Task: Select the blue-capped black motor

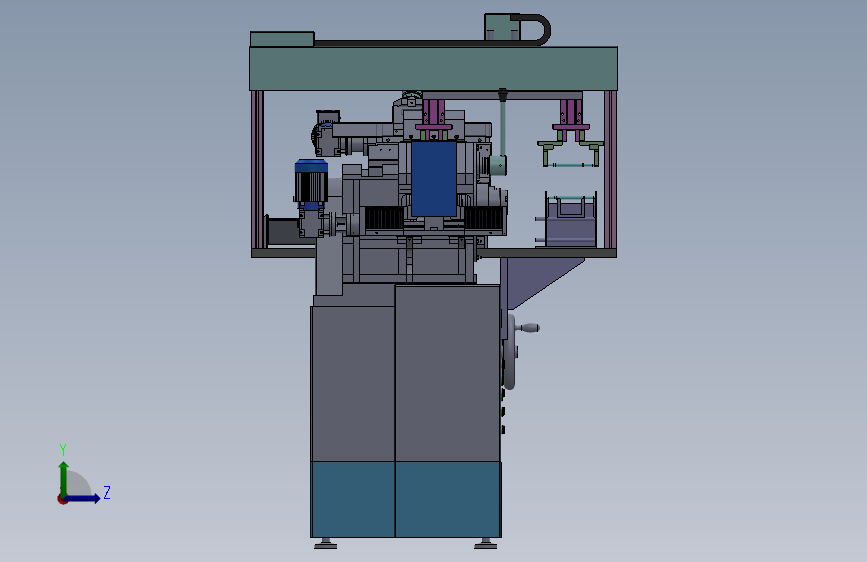Action: [311, 181]
